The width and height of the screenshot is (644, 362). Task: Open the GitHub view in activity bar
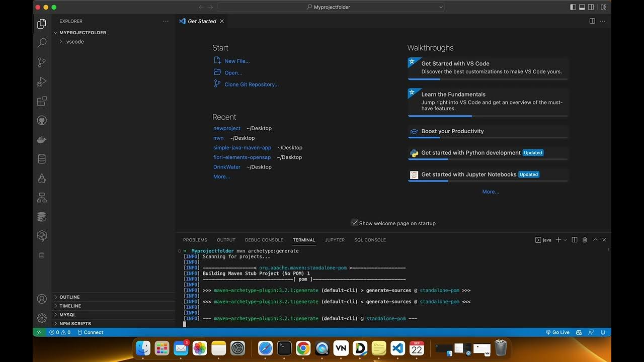tap(42, 121)
